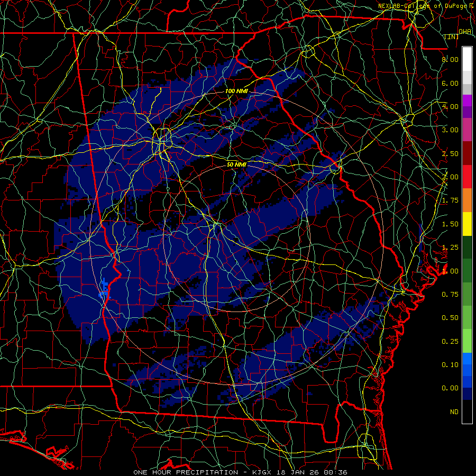Click the ND legend label

coord(454,412)
